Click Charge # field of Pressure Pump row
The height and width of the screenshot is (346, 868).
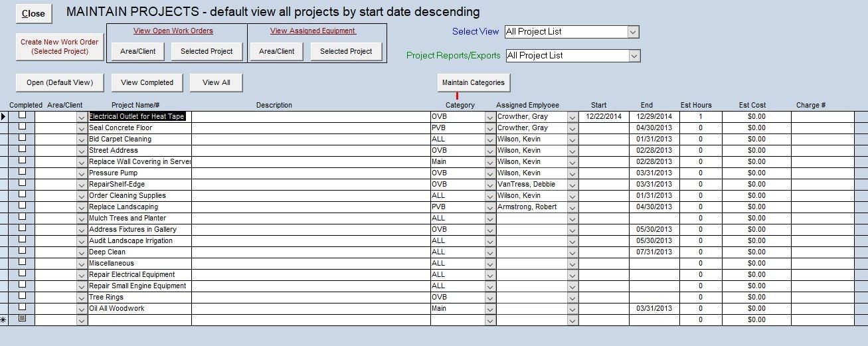822,173
